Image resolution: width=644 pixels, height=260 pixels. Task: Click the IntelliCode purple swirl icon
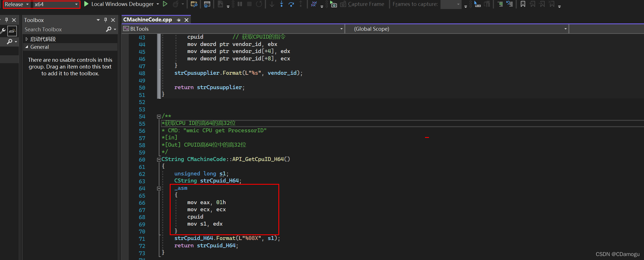point(314,4)
